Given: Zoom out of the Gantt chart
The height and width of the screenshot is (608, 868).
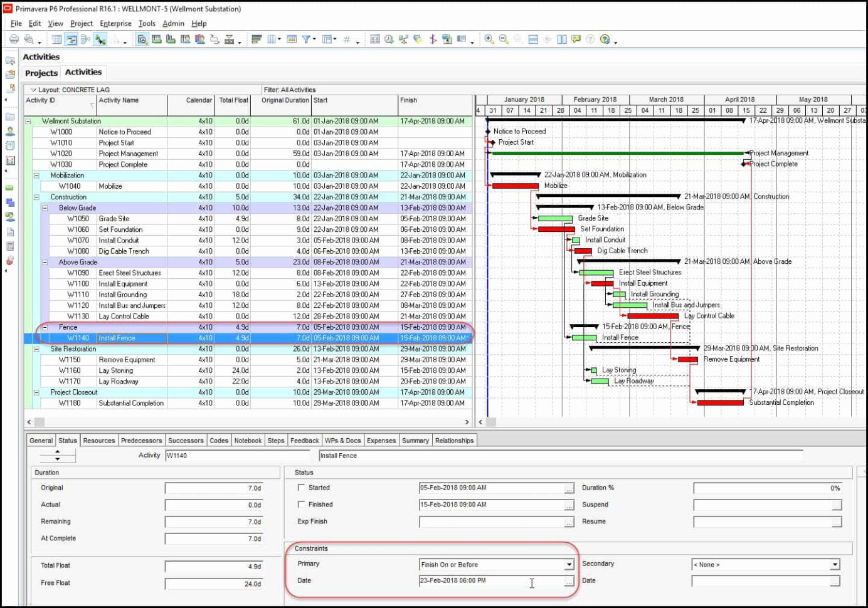Looking at the screenshot, I should click(x=503, y=39).
